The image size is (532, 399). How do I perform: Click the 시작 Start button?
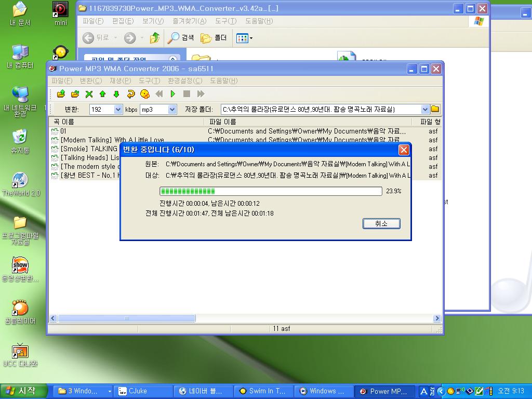pos(23,391)
